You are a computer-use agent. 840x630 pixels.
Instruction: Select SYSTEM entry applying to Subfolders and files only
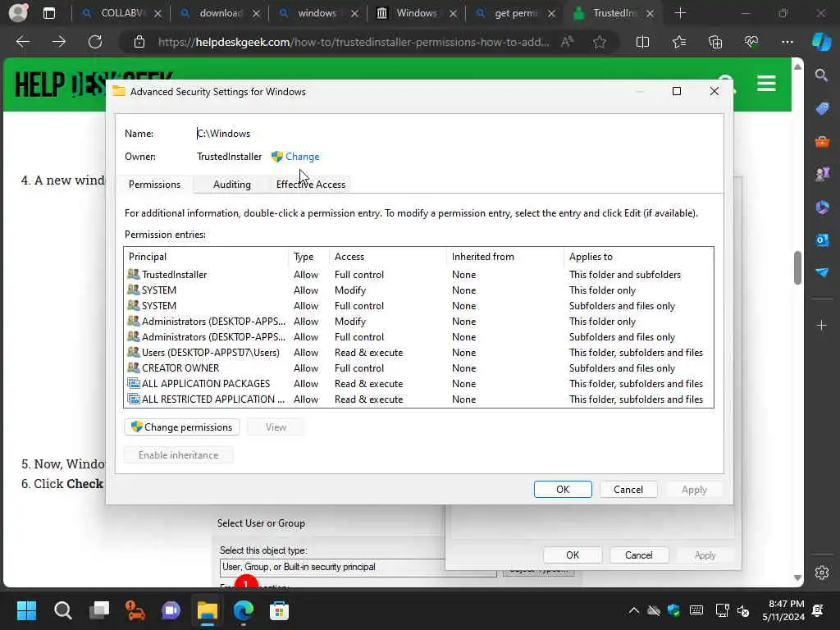418,305
